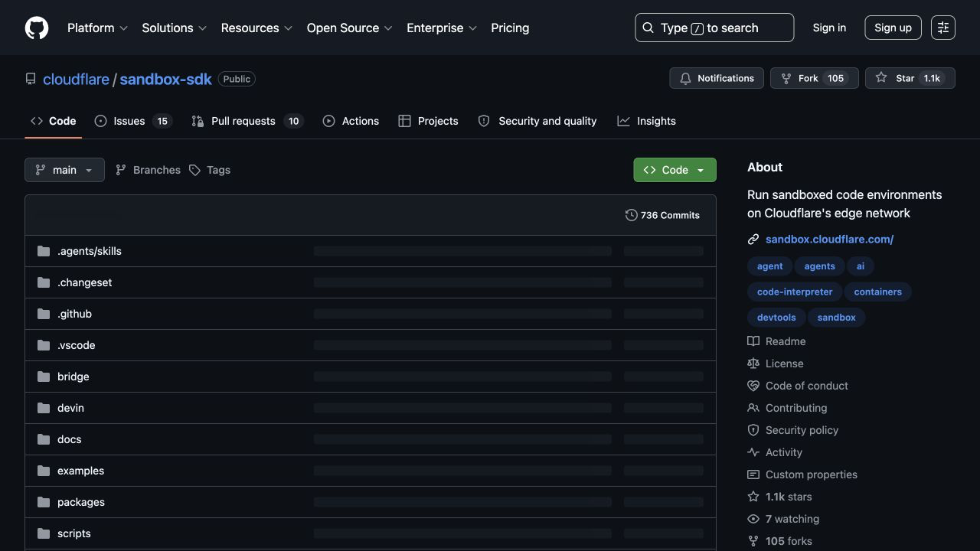Viewport: 980px width, 551px height.
Task: Open the GitHub homepage logo
Action: [37, 28]
